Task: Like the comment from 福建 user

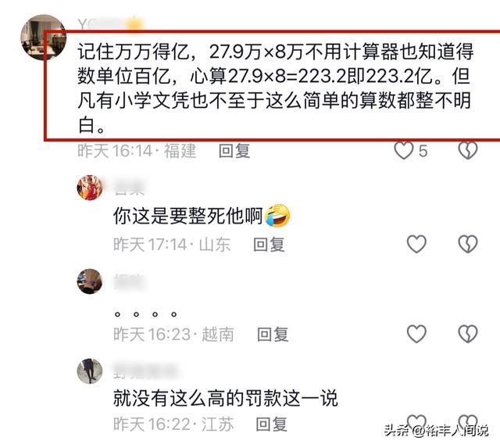Action: 404,150
